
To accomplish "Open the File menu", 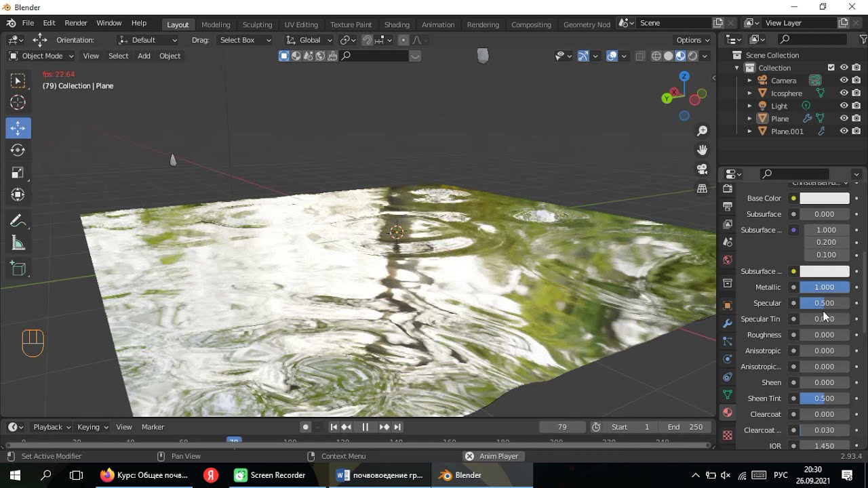I will coord(28,23).
